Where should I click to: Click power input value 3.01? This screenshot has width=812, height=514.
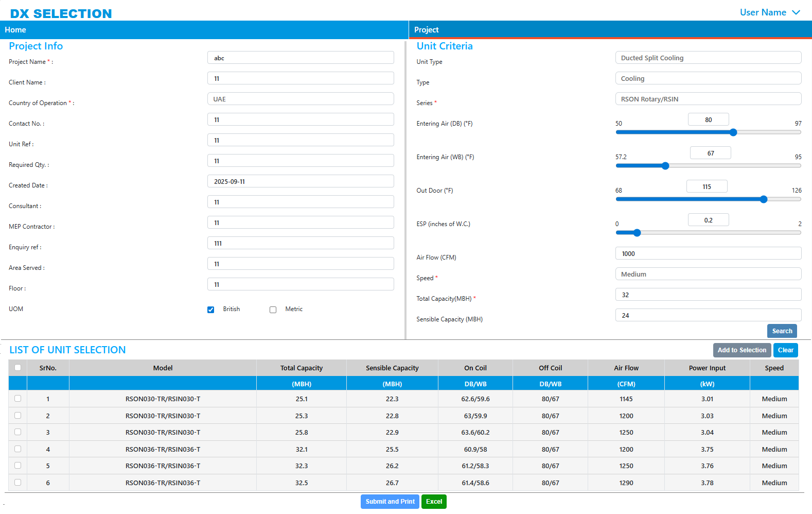click(x=707, y=399)
